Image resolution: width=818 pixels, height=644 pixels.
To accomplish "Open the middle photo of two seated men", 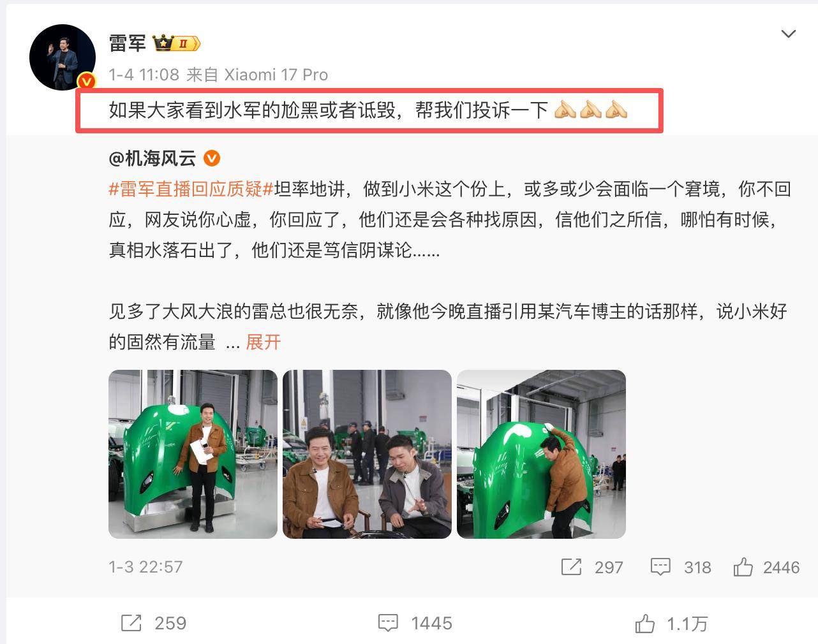I will point(367,454).
